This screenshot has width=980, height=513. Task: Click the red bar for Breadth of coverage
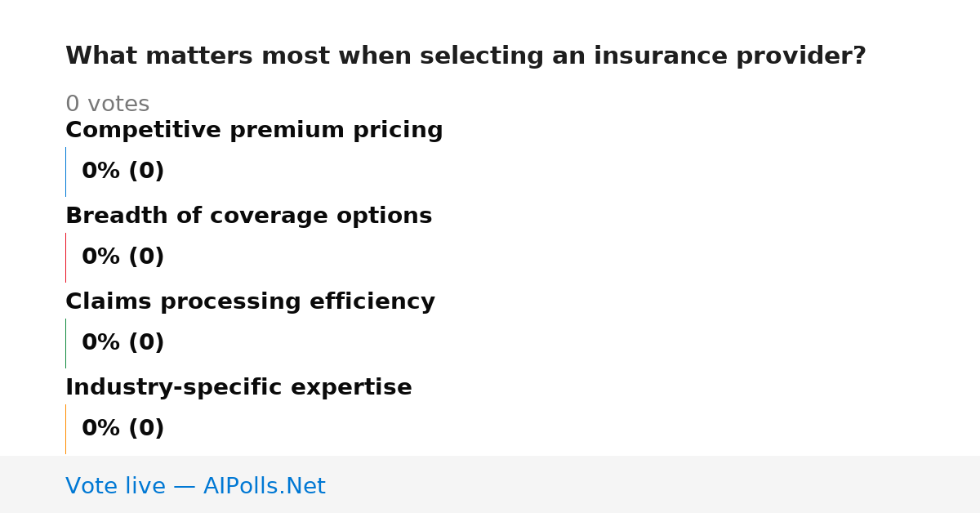pyautogui.click(x=65, y=257)
